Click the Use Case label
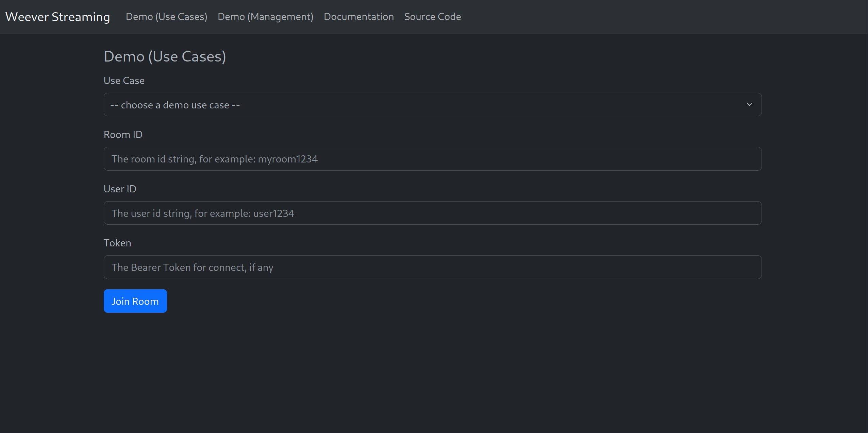This screenshot has height=433, width=868. tap(124, 80)
